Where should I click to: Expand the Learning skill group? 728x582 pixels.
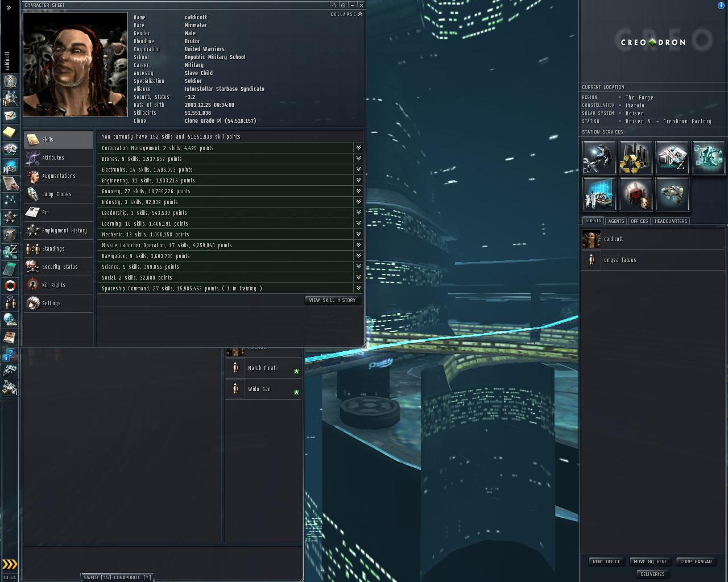click(x=358, y=223)
